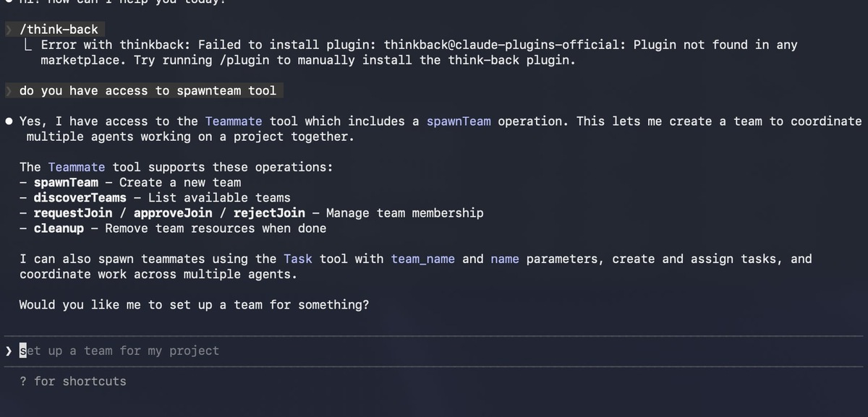
Task: Click the chevron before "do you have access"
Action: pyautogui.click(x=8, y=91)
